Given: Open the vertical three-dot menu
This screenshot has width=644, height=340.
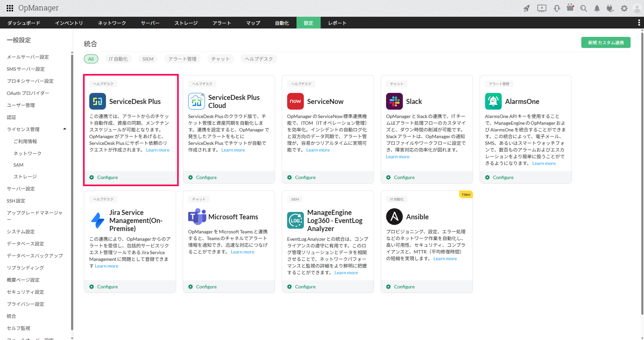Looking at the screenshot, I should point(639,23).
